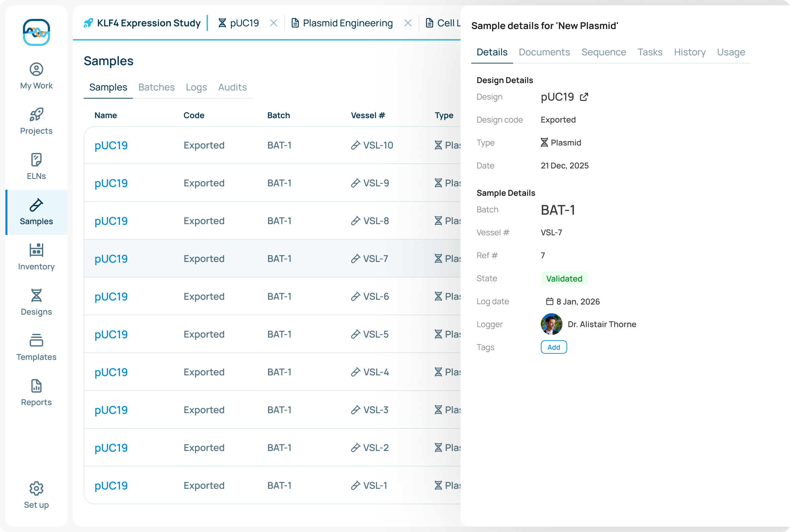Click the plasmid type icon in VSL-4 row
The height and width of the screenshot is (532, 790).
click(x=439, y=372)
